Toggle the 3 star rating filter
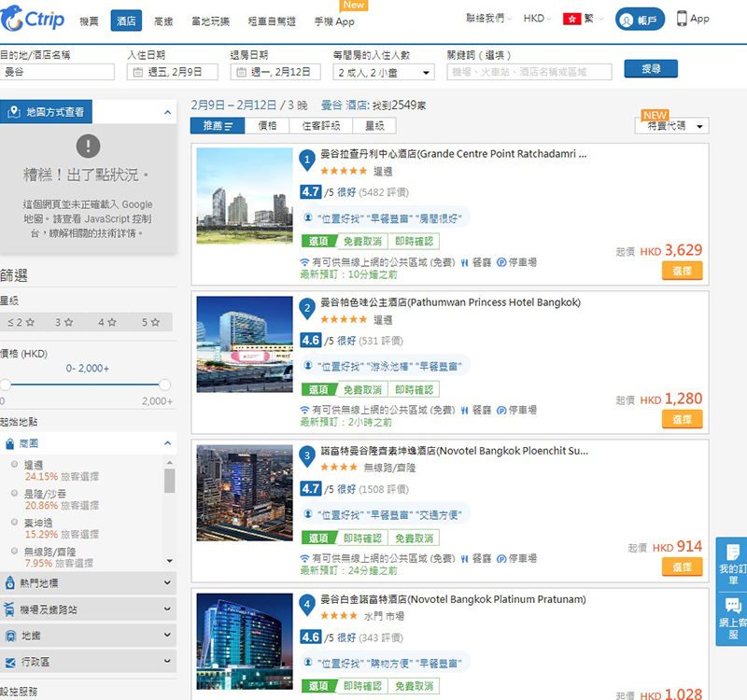The image size is (747, 700). (x=63, y=322)
